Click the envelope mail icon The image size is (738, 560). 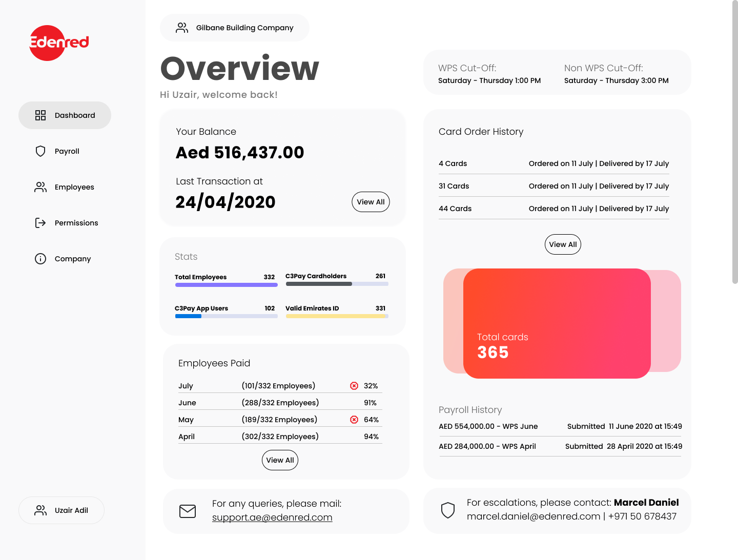[188, 511]
